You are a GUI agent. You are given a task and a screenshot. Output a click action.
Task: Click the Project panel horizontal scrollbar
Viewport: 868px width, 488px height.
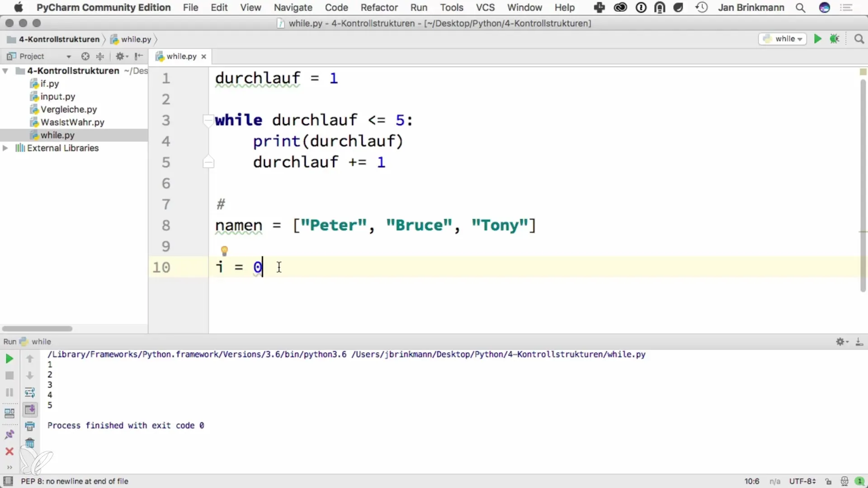point(37,328)
